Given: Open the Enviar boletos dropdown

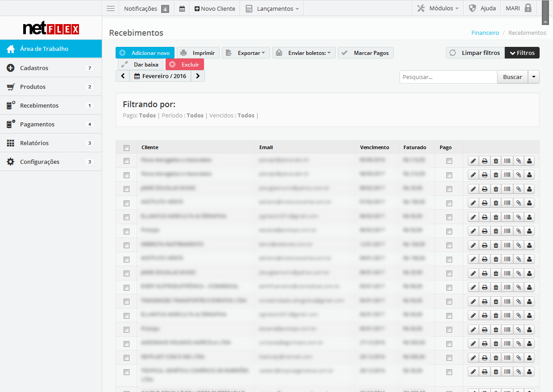Looking at the screenshot, I should coord(304,53).
